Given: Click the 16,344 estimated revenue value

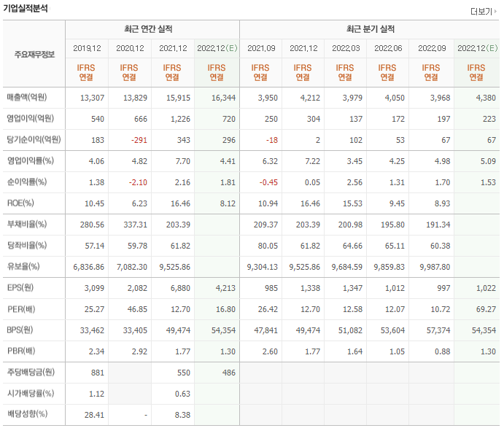Looking at the screenshot, I should 223,98.
